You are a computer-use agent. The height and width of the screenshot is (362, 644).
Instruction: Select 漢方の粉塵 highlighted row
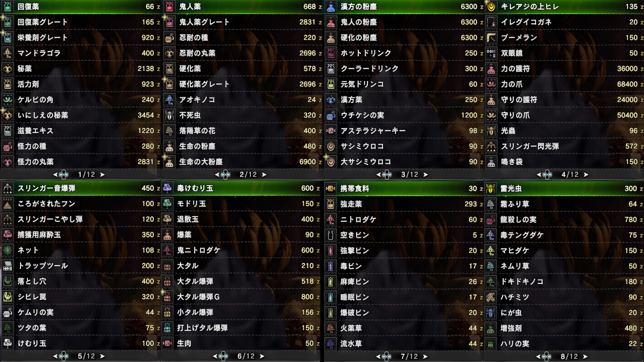(404, 6)
